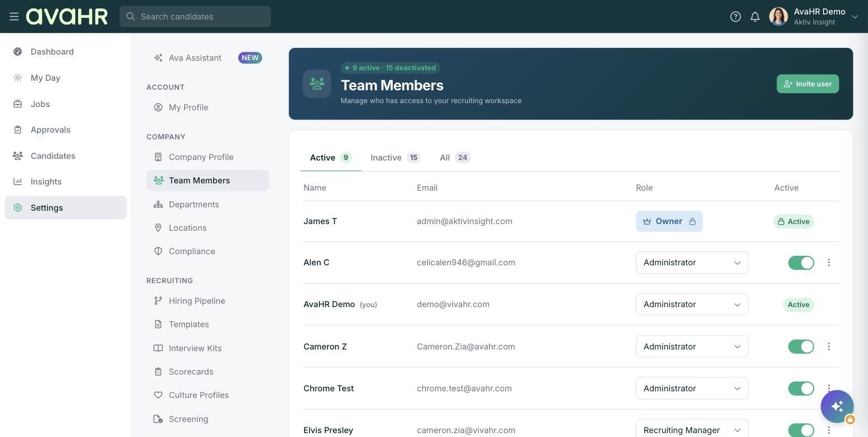Click the My Day sun icon
This screenshot has height=437, width=868.
[18, 78]
